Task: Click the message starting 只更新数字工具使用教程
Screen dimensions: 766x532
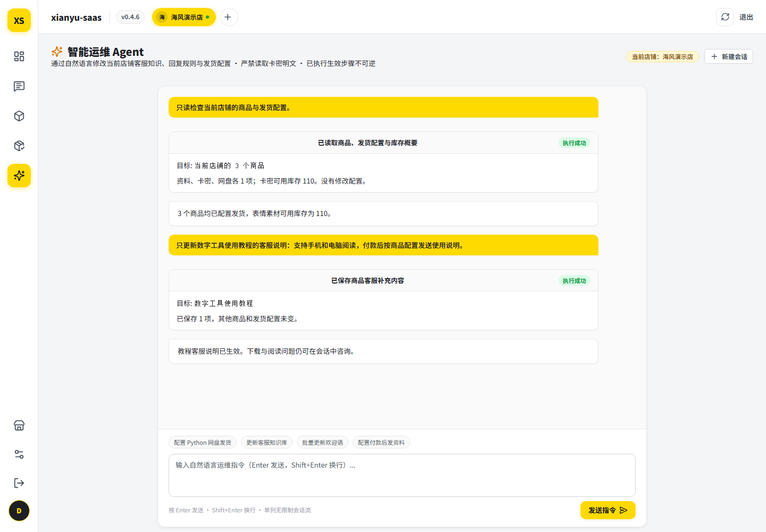Action: 384,245
